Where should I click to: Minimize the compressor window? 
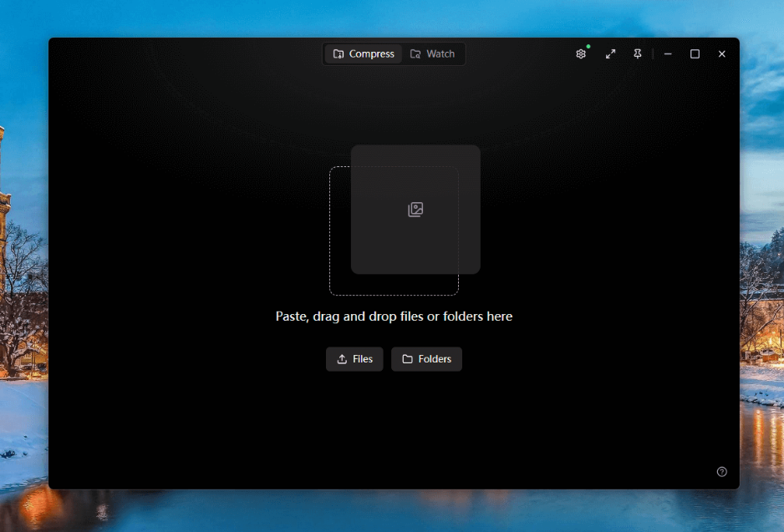(x=668, y=54)
